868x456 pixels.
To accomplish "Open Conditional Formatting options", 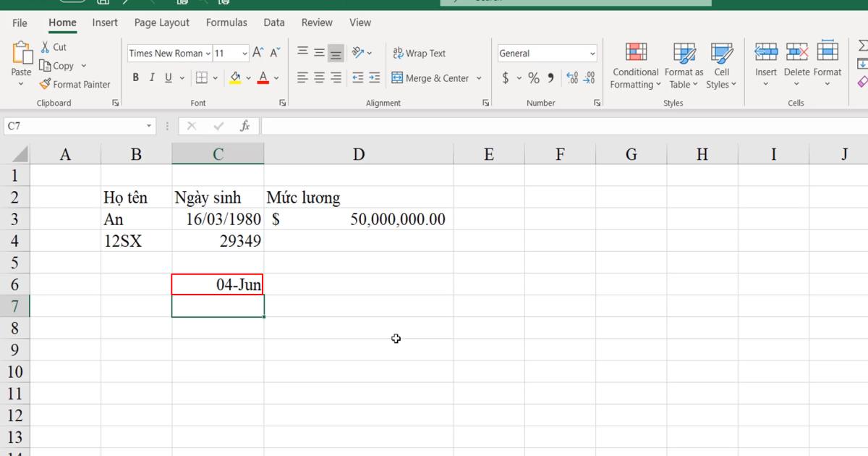I will [x=634, y=65].
